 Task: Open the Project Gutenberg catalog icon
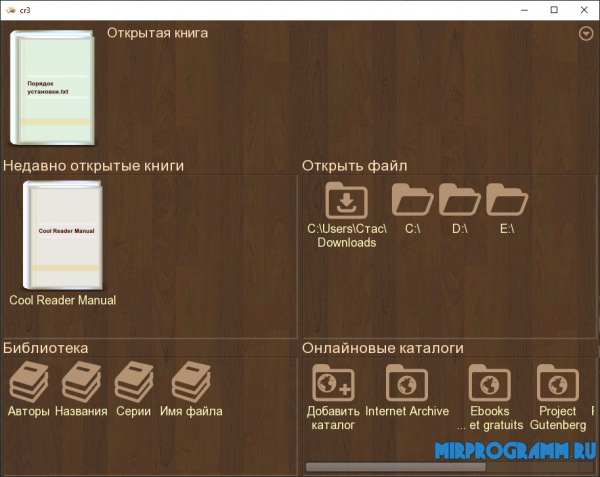[x=558, y=383]
